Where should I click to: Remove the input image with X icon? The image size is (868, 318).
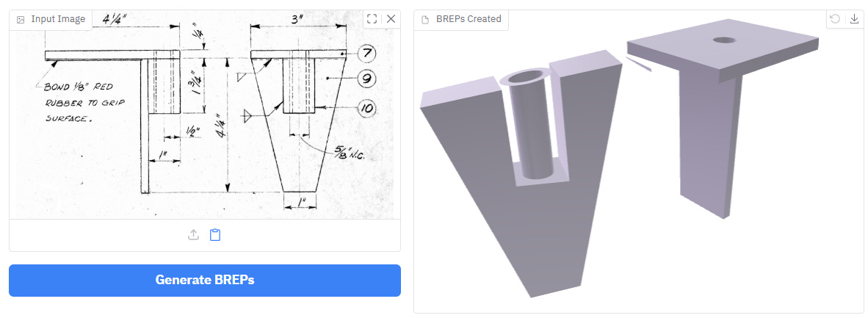point(391,19)
